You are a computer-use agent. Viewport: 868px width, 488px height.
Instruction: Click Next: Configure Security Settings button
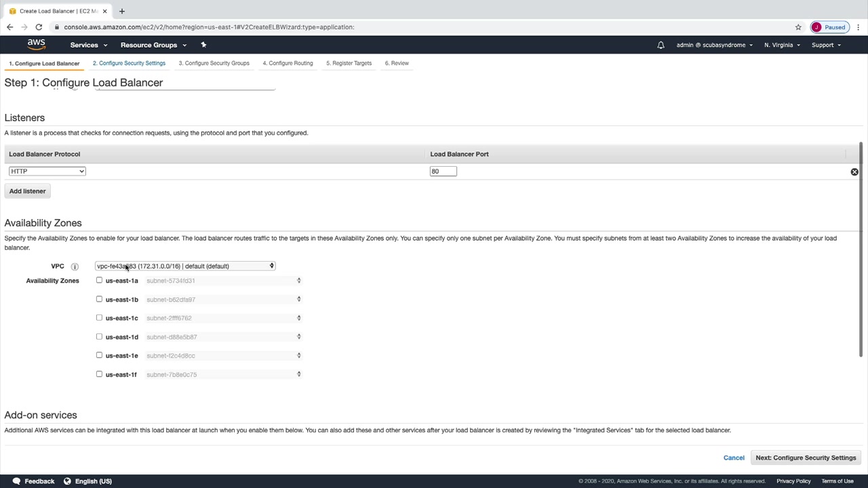point(806,457)
